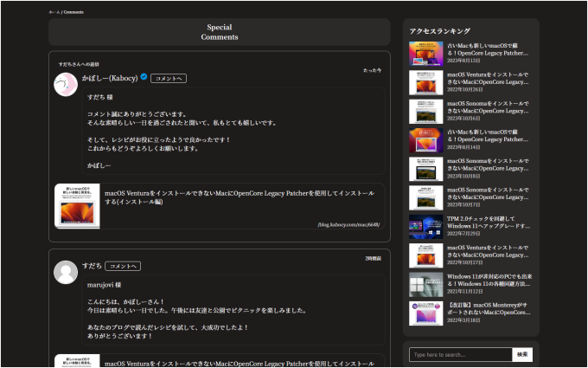
Task: Click the かぼしー(Kabocy) author name
Action: pos(110,78)
